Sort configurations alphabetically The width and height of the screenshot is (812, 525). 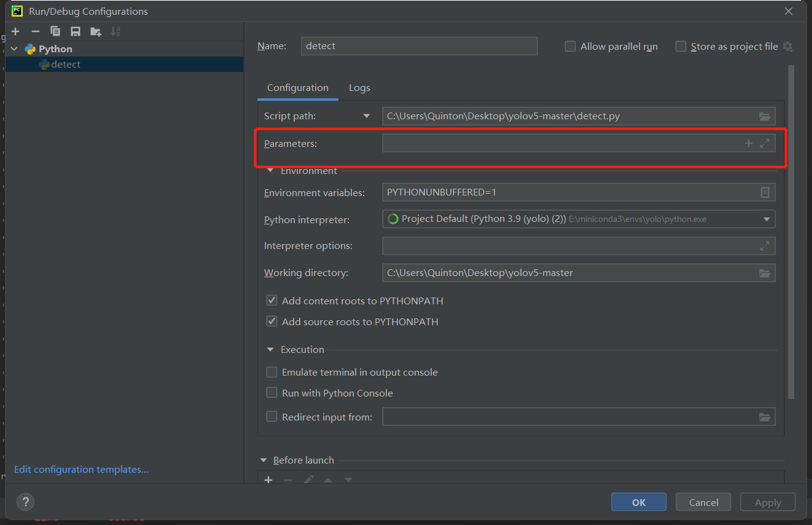(x=115, y=31)
